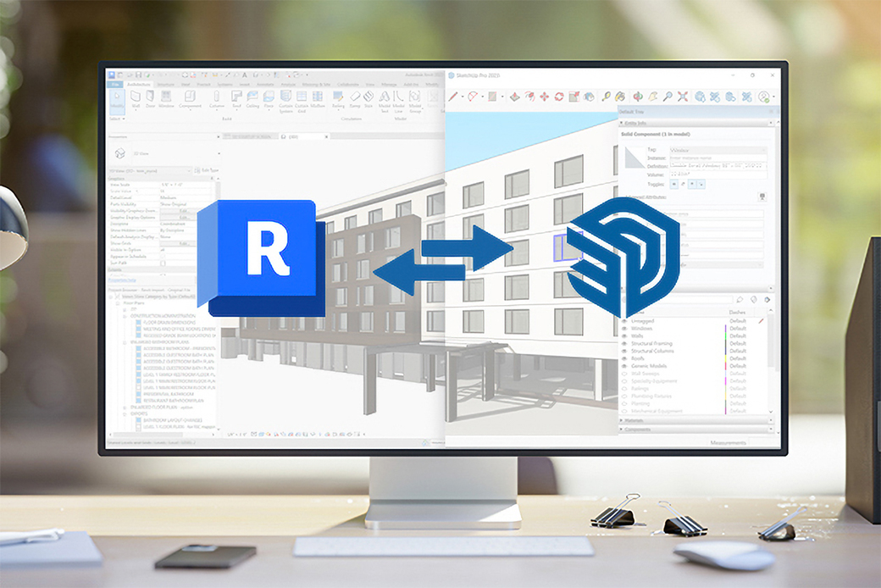Open the File tab in Revit
This screenshot has width=881, height=588.
coord(114,85)
